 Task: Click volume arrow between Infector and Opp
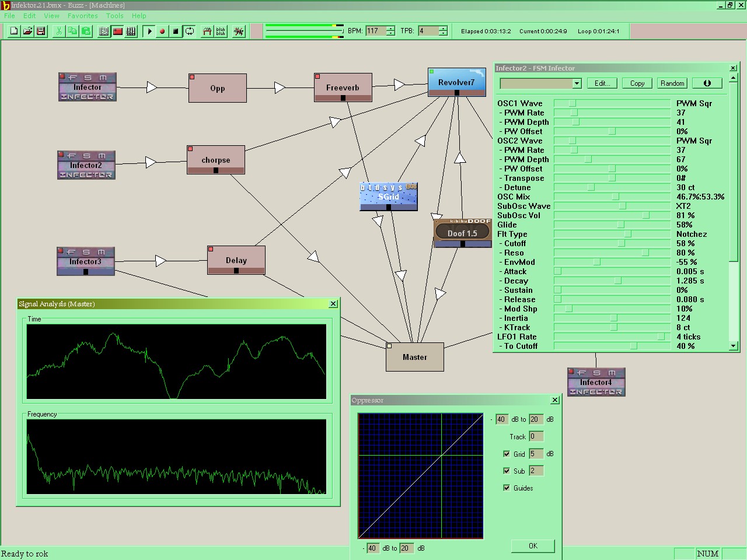coord(152,87)
